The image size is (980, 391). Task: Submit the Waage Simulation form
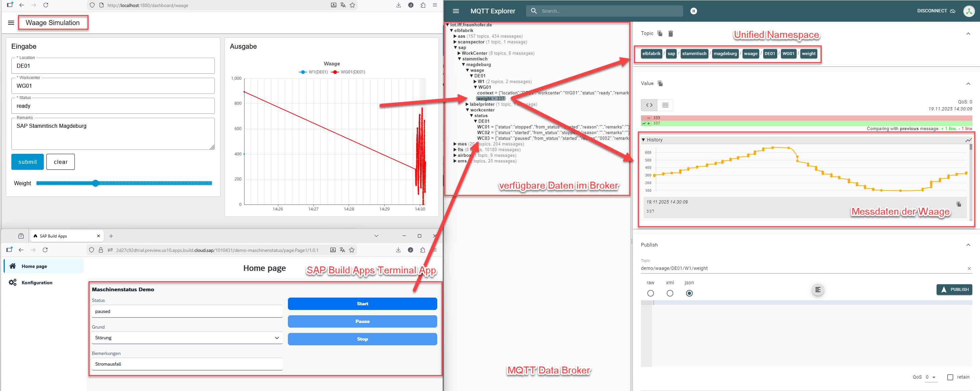pyautogui.click(x=27, y=161)
